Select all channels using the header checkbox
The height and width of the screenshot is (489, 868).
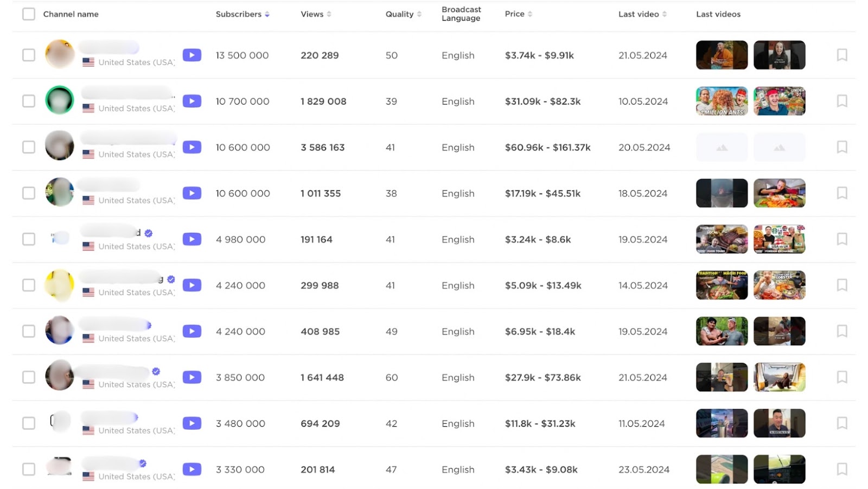(28, 14)
